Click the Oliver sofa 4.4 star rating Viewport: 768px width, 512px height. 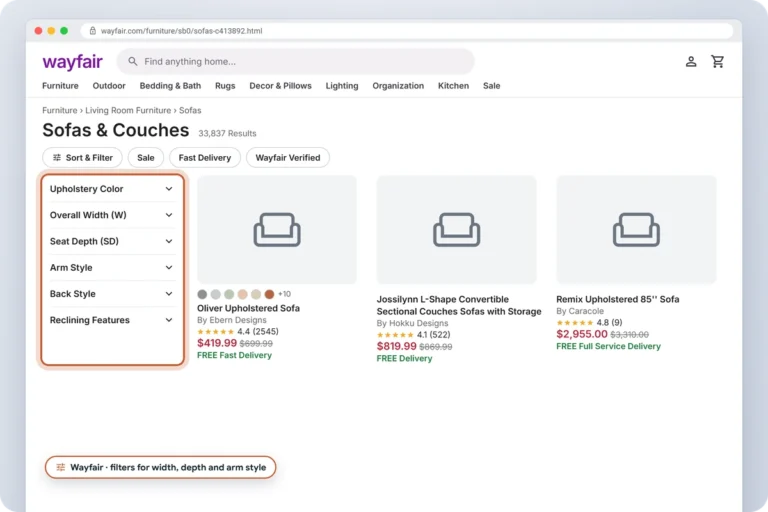click(x=238, y=332)
